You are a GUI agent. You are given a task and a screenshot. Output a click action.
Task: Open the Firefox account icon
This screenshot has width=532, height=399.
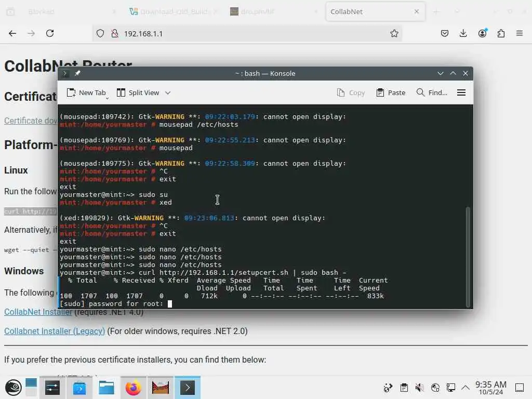[x=482, y=33]
